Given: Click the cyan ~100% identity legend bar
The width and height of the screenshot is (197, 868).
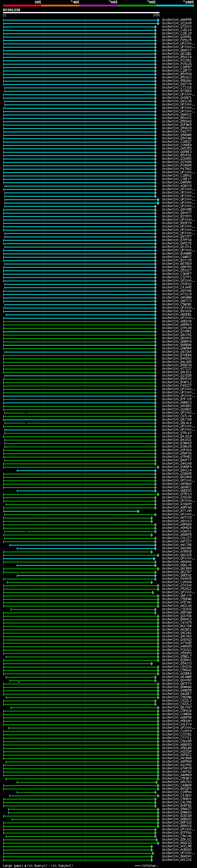Looking at the screenshot, I should [x=175, y=6].
